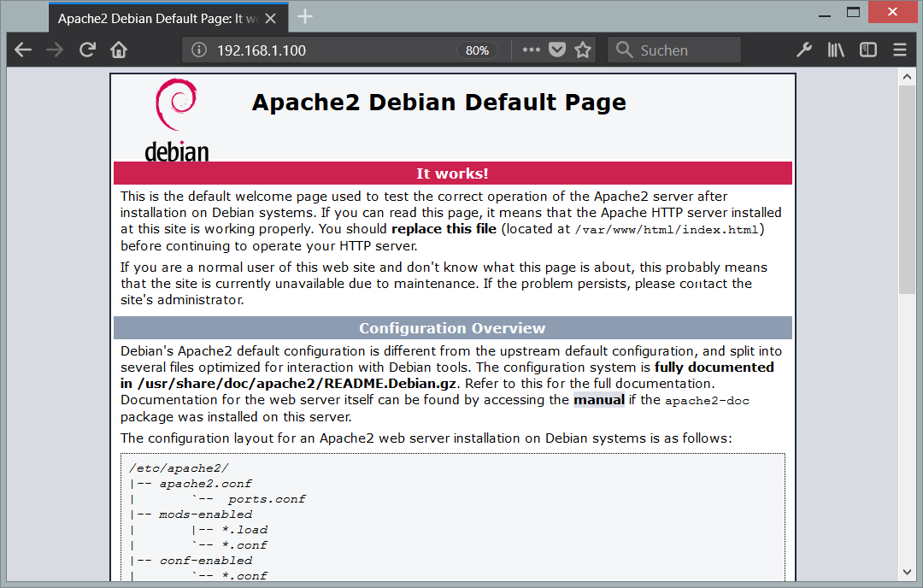Close the Firefox window
The width and height of the screenshot is (923, 588).
(x=892, y=12)
